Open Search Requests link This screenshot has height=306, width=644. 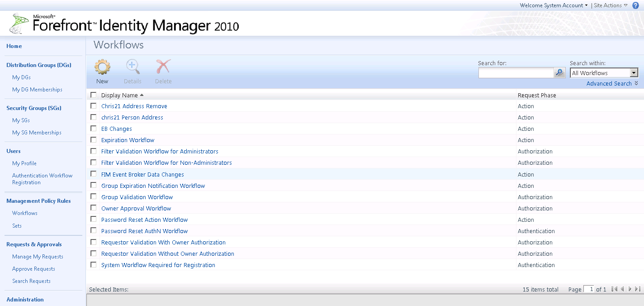pos(31,281)
